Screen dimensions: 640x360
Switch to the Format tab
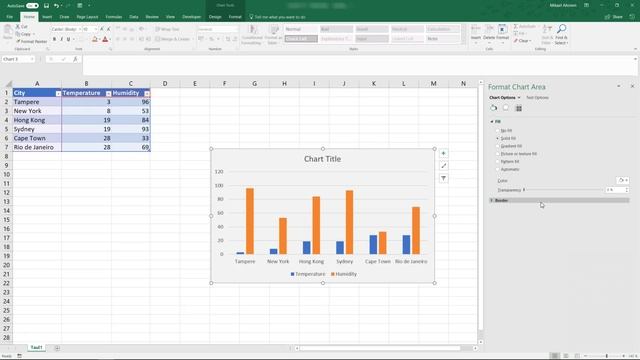[235, 17]
